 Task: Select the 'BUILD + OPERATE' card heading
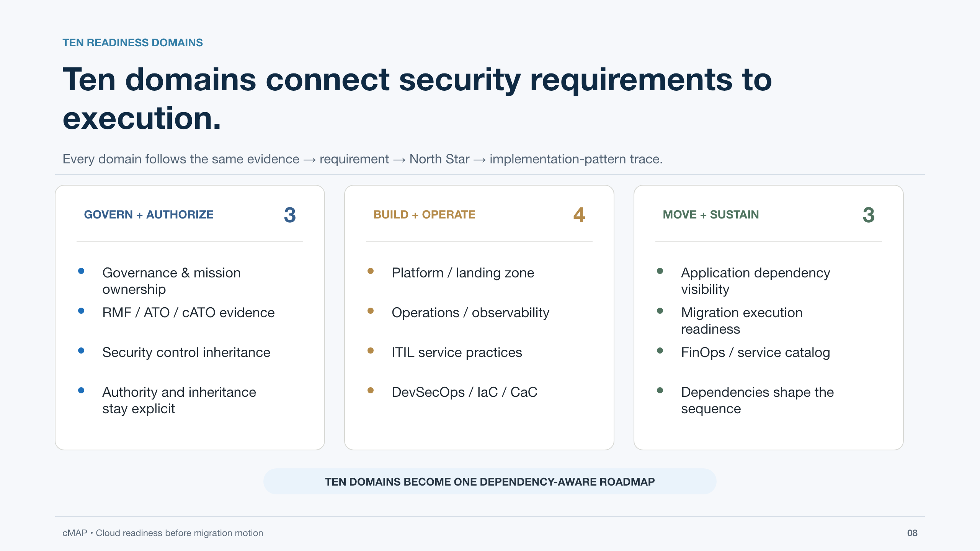coord(424,215)
